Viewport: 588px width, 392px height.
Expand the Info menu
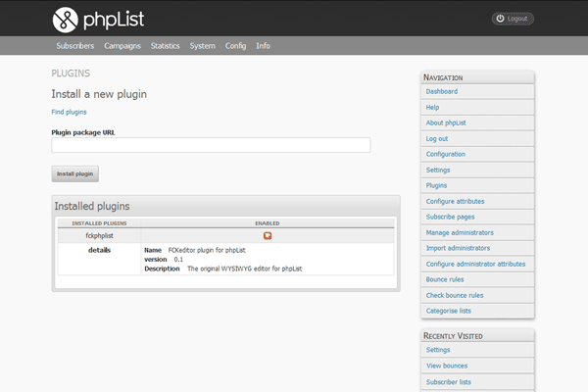pyautogui.click(x=263, y=46)
